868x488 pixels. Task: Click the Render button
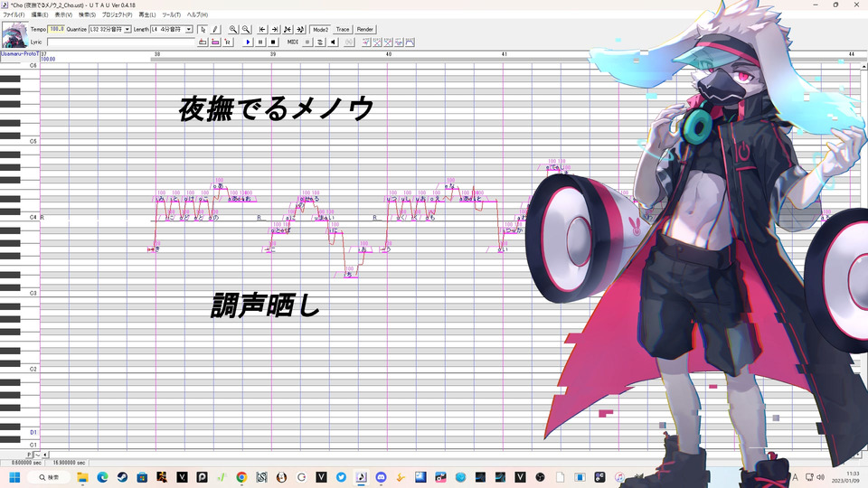(364, 29)
